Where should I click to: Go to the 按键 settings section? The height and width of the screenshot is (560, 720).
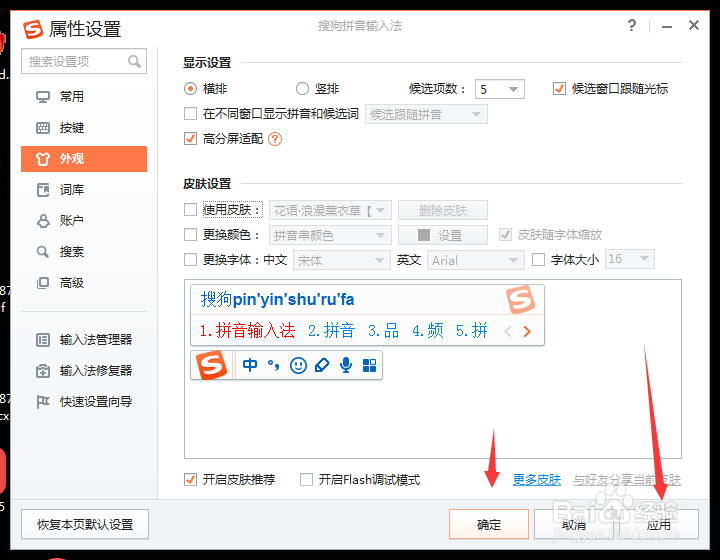click(x=84, y=128)
